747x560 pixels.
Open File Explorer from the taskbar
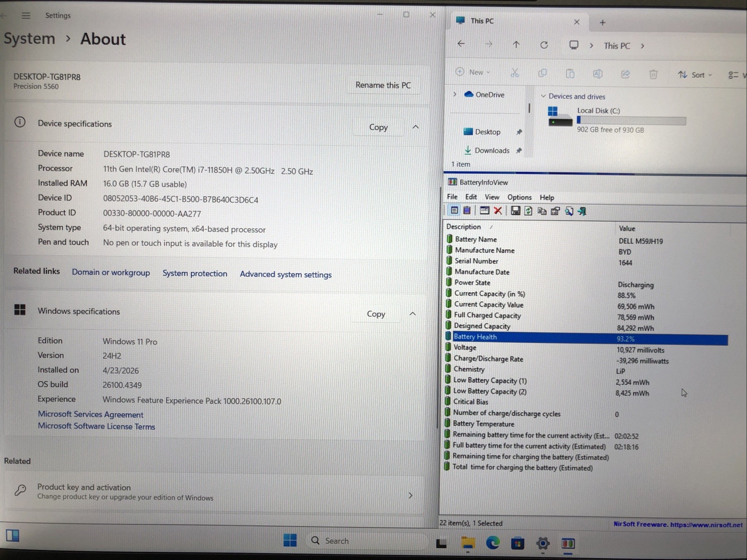pyautogui.click(x=468, y=543)
